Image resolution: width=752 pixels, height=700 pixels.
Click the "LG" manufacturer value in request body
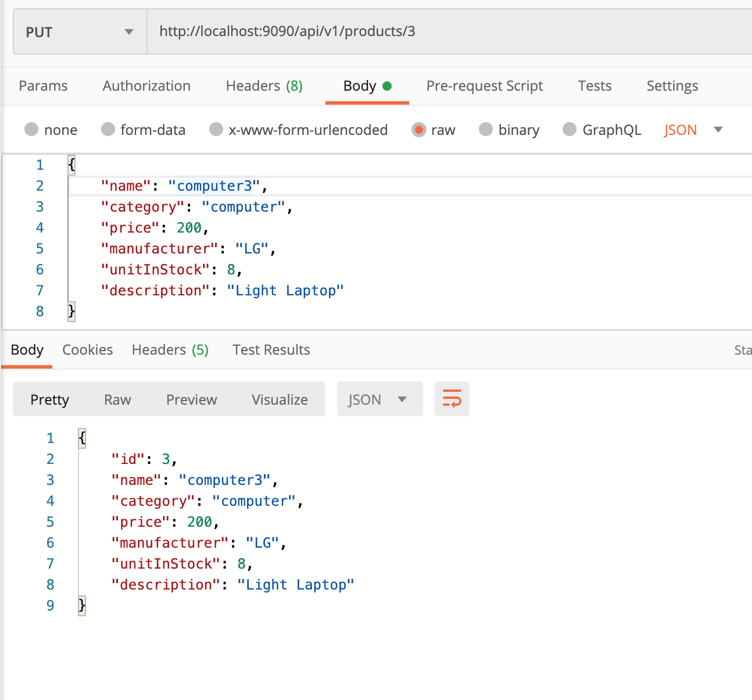[252, 249]
